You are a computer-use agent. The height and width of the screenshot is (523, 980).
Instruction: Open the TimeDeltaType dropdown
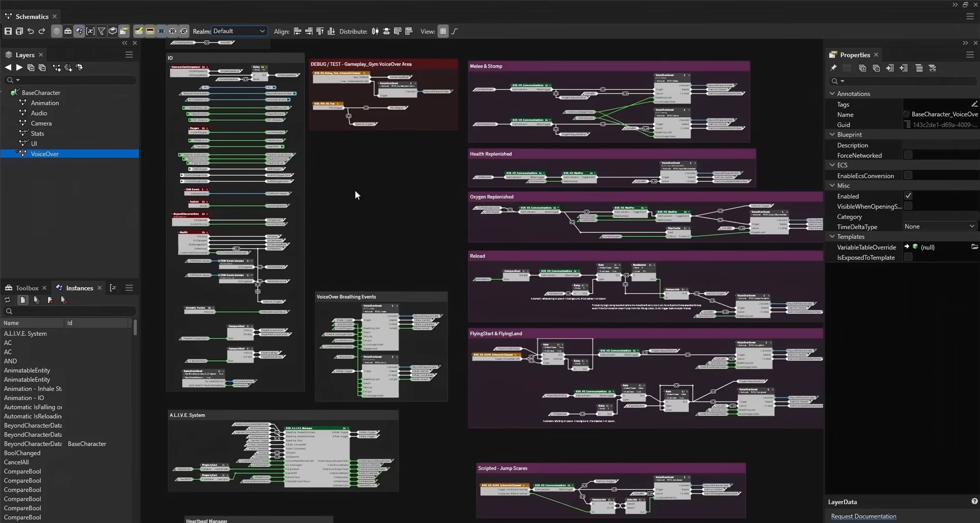pos(939,227)
